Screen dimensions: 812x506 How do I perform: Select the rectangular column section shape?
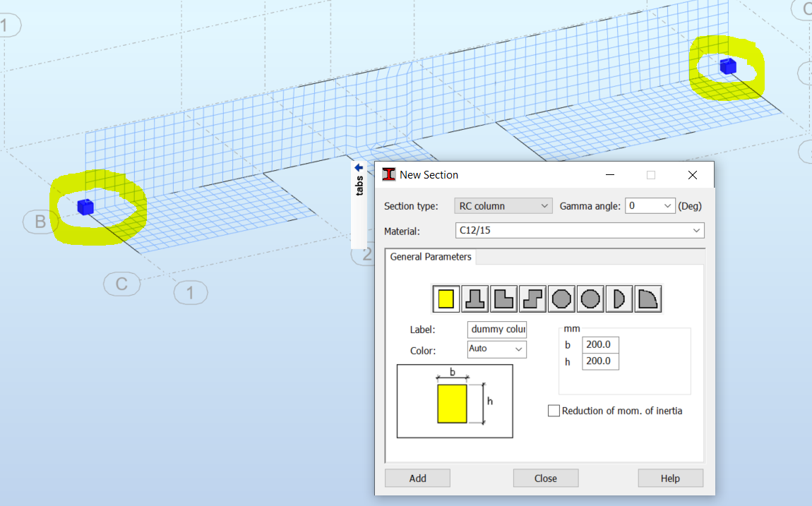[446, 298]
